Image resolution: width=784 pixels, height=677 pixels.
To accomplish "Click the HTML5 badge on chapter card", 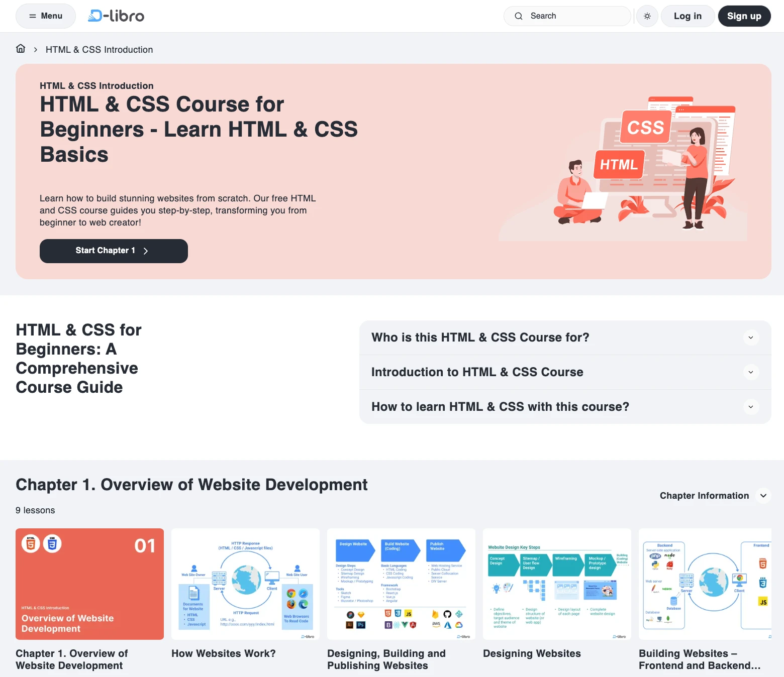I will click(31, 544).
